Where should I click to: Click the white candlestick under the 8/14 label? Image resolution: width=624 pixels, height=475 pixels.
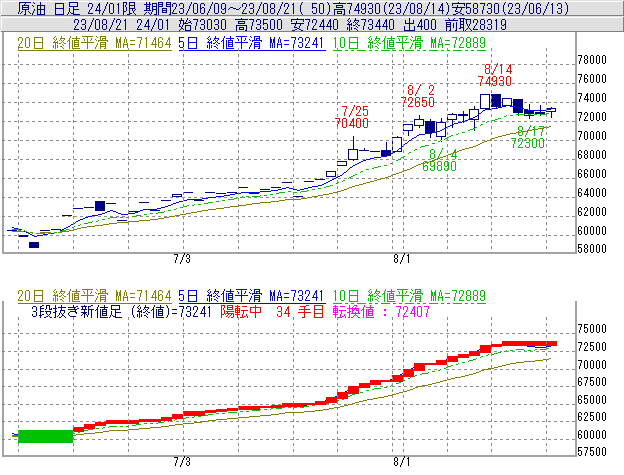[485, 101]
